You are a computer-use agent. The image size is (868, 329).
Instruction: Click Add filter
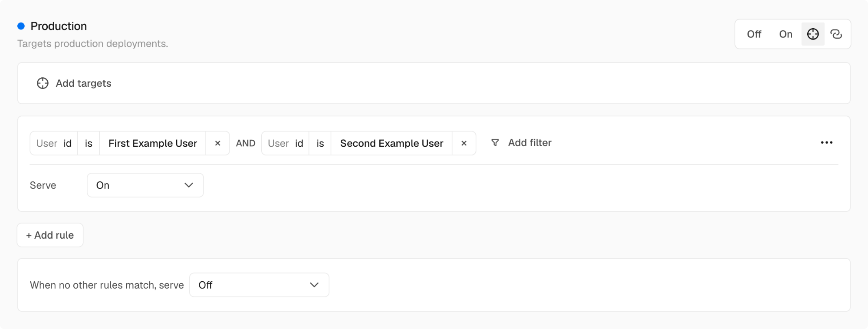point(521,143)
